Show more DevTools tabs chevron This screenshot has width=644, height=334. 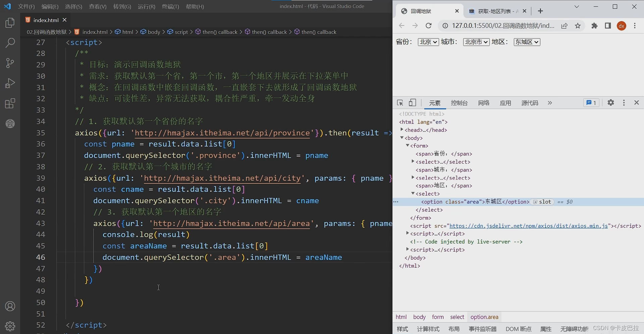[550, 103]
